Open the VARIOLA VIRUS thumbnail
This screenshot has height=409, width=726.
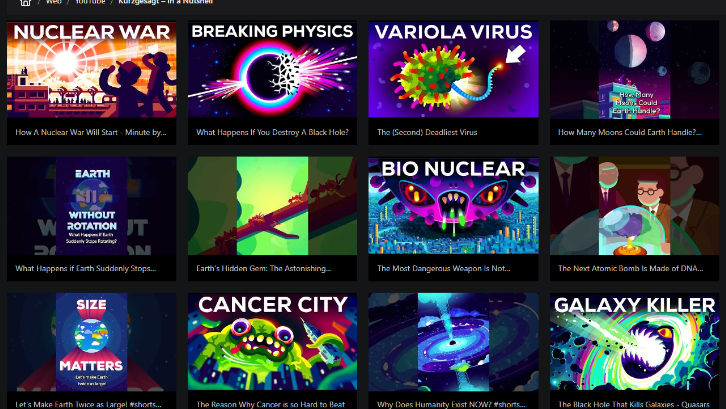(453, 69)
